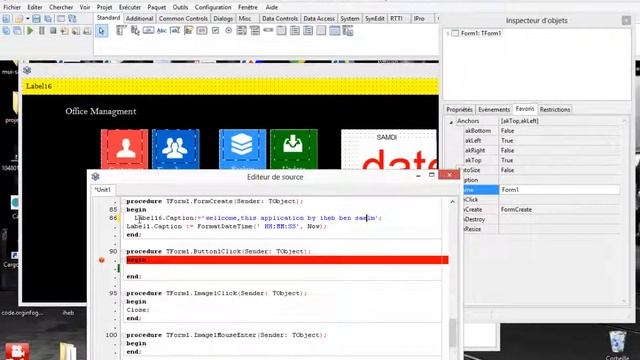Pick the TRadioGroup component icon
Screen dimensions: 640x360
coord(295,31)
